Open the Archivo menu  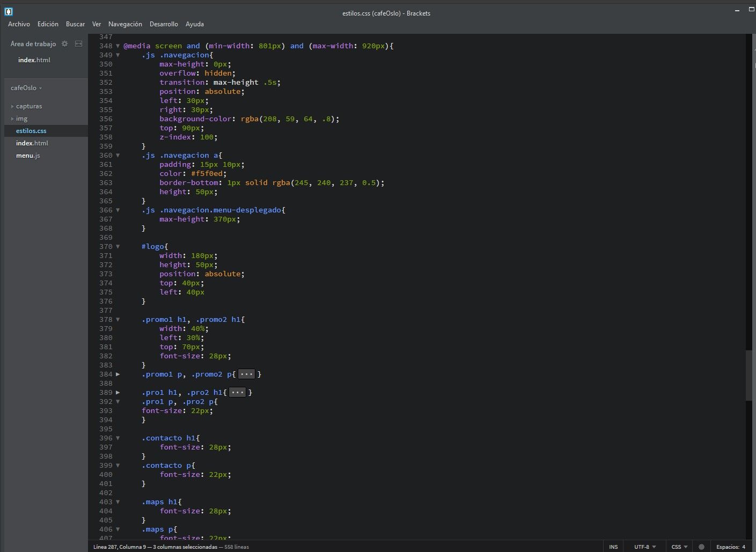[x=19, y=24]
